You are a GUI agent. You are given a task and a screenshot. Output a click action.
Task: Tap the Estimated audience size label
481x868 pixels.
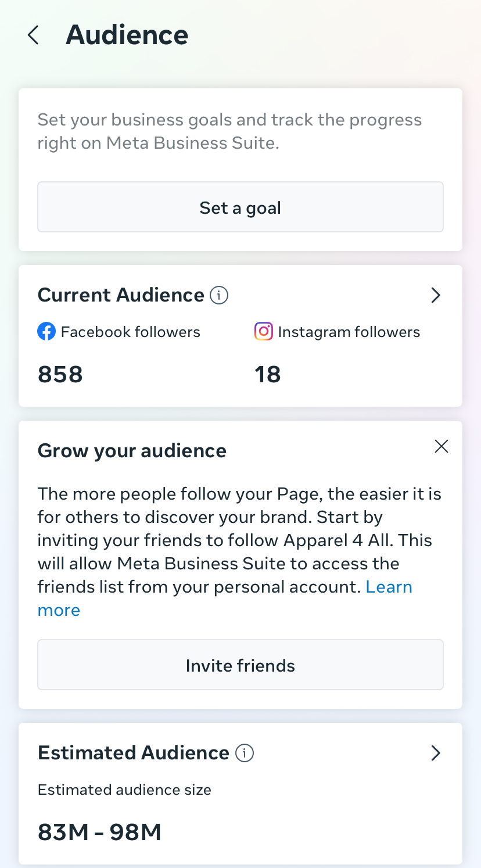124,790
